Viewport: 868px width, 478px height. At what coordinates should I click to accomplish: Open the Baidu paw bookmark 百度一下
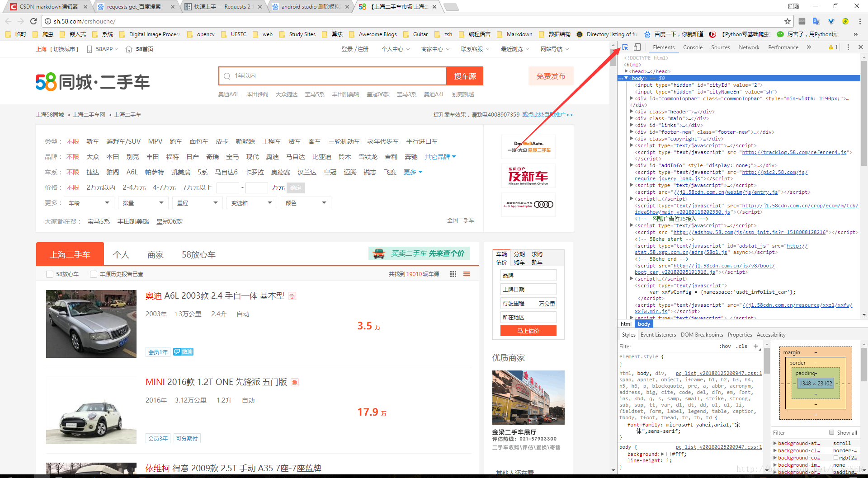click(x=674, y=34)
